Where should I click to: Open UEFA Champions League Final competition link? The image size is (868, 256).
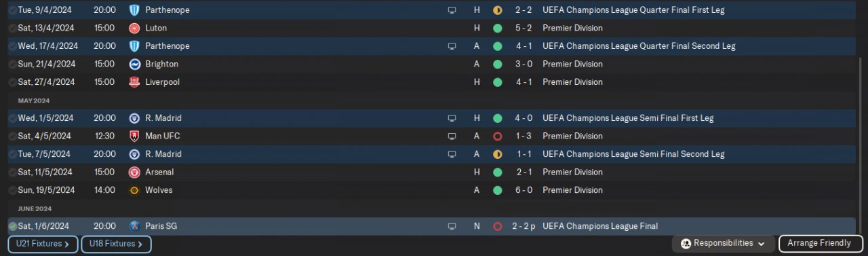(x=600, y=226)
